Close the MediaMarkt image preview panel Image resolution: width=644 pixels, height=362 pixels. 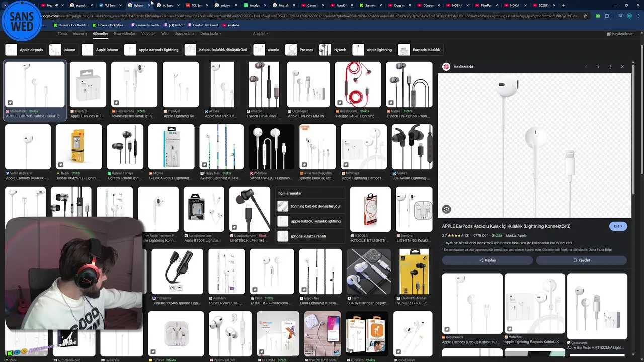(622, 67)
